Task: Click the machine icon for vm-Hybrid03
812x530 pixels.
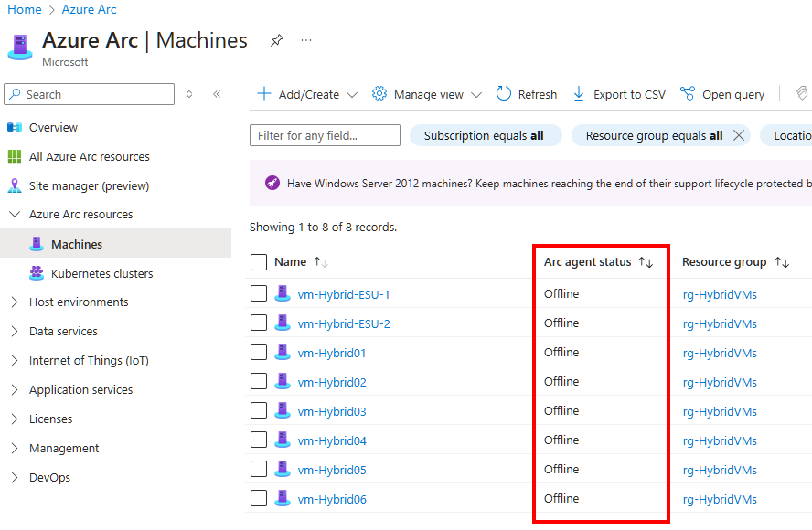Action: 283,410
